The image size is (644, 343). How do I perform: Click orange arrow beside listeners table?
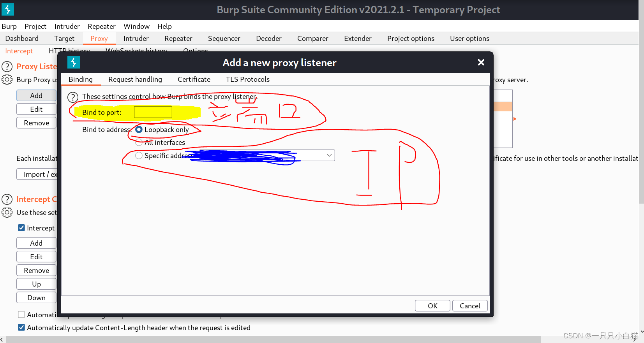515,119
